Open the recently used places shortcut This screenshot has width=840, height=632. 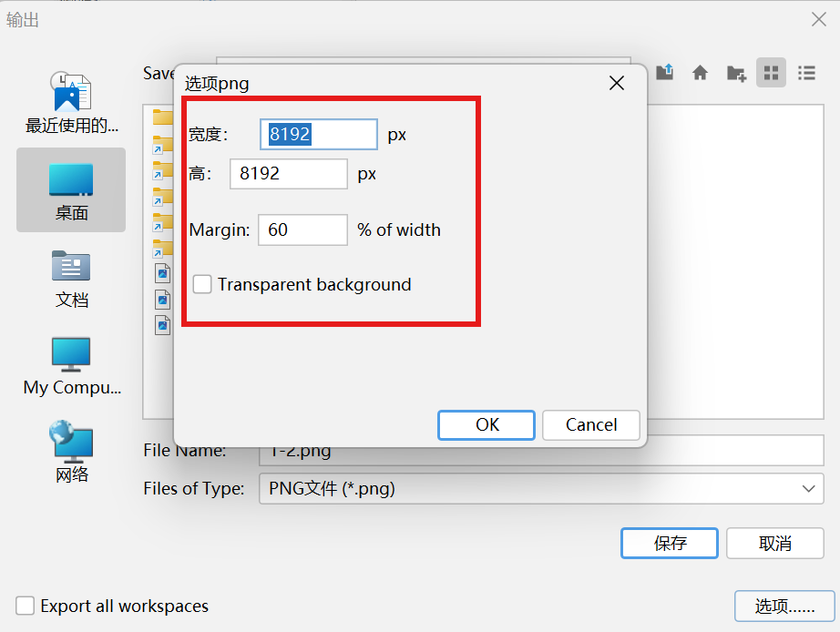tap(71, 103)
